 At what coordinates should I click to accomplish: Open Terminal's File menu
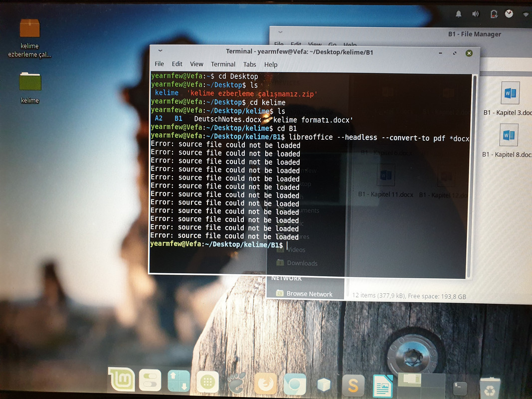click(159, 64)
